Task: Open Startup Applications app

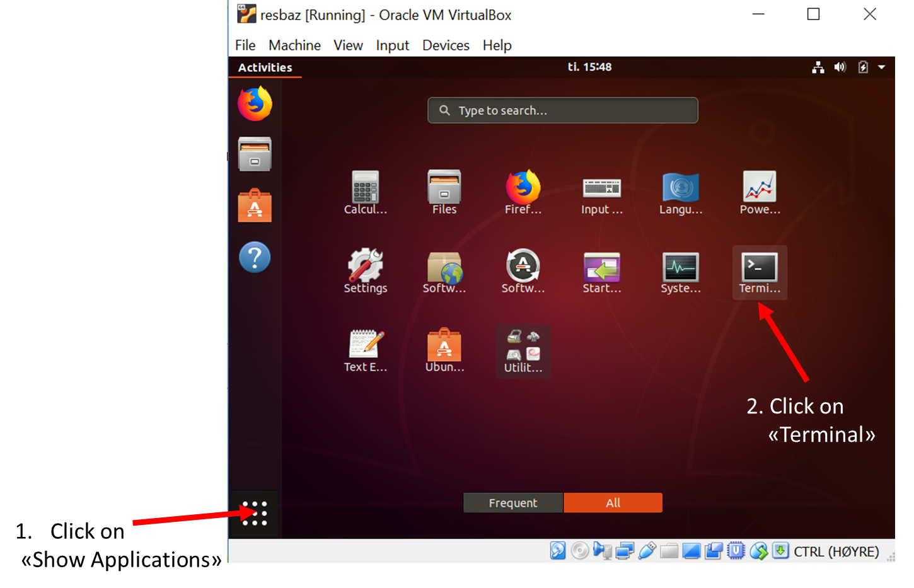Action: [602, 272]
